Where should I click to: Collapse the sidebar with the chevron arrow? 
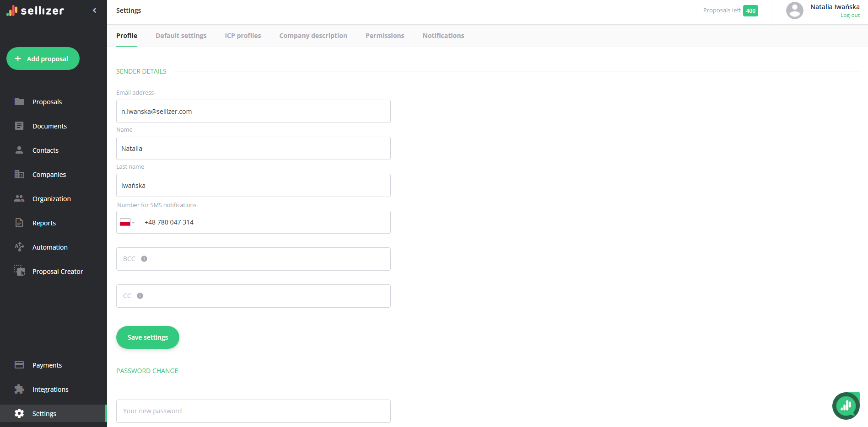[x=95, y=11]
